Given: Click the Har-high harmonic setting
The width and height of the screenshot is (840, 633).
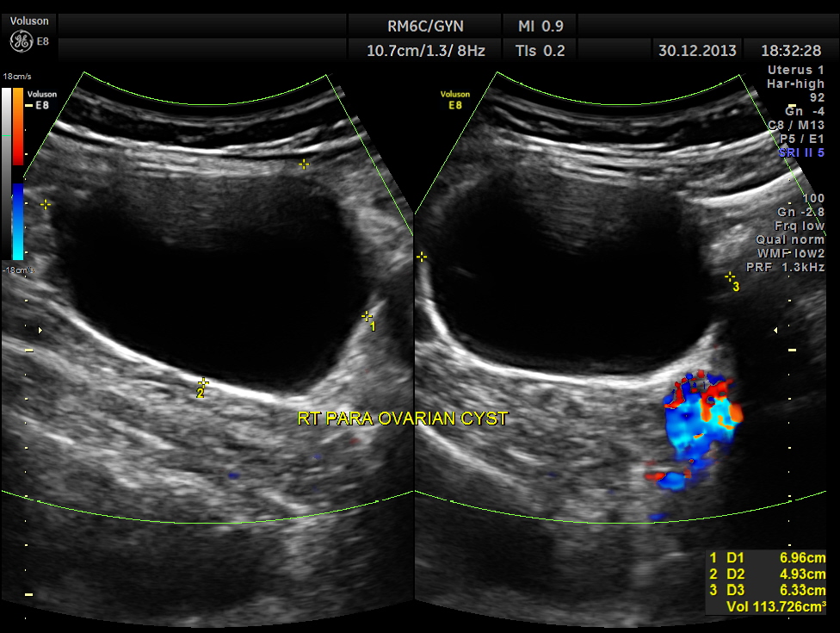Looking at the screenshot, I should 795,84.
